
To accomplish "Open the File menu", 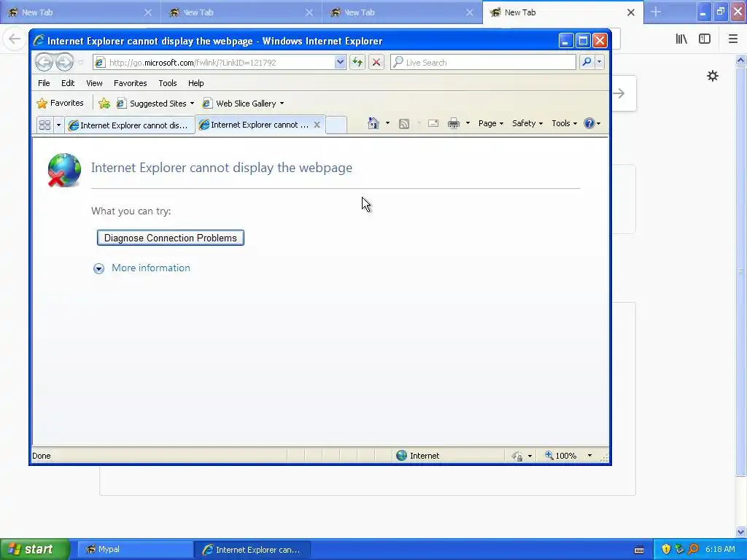I will (44, 83).
